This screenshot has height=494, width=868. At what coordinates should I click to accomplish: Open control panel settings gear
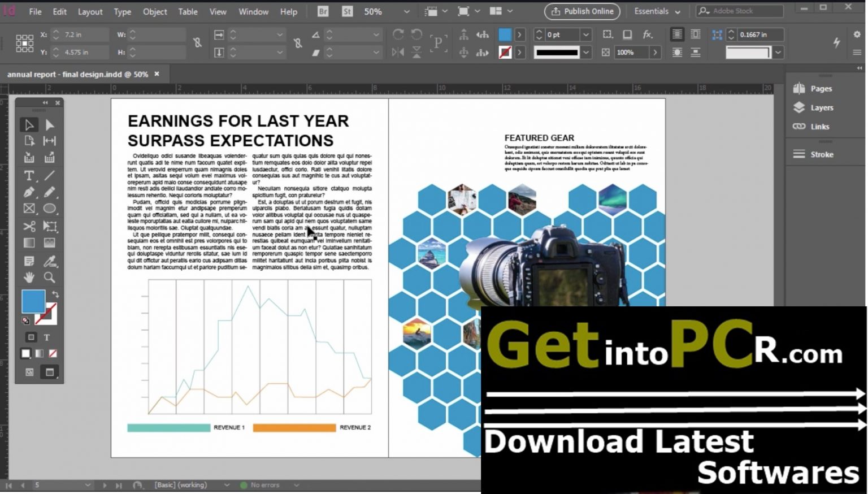(x=857, y=34)
